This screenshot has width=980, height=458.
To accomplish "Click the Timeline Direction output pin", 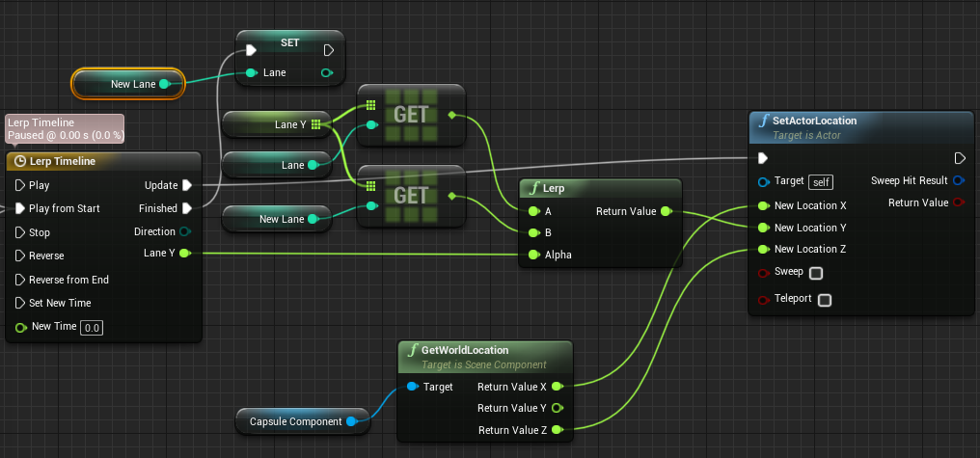I will pyautogui.click(x=185, y=231).
